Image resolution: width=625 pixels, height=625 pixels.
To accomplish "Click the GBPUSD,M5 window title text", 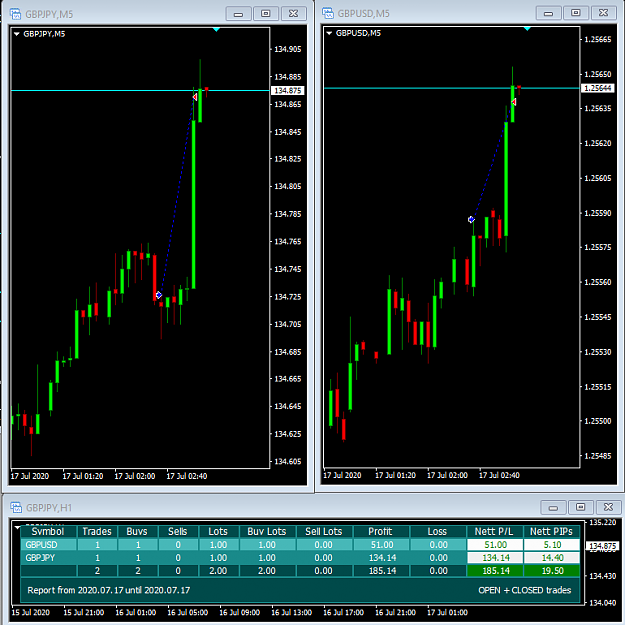I will point(364,14).
